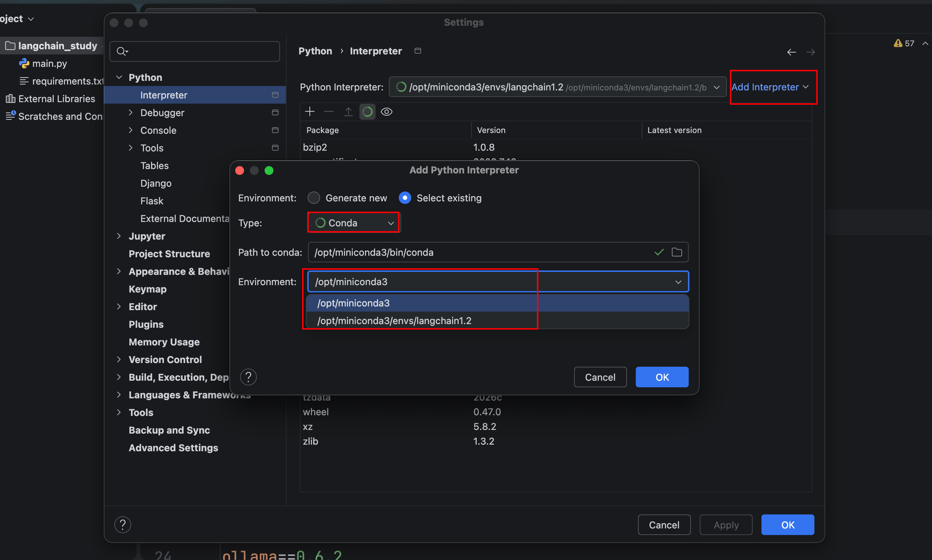Click the project-level icon beside Debugger row
Image resolution: width=932 pixels, height=560 pixels.
click(275, 112)
